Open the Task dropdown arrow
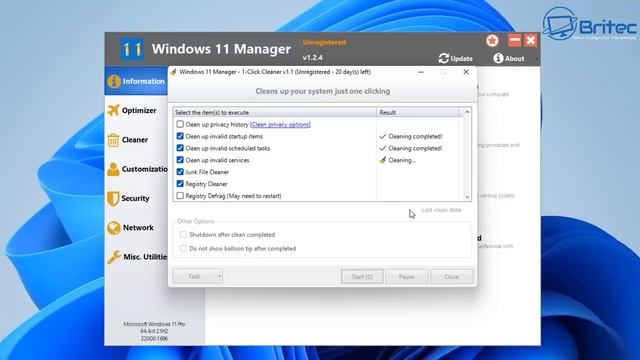Image resolution: width=640 pixels, height=360 pixels. coord(220,276)
